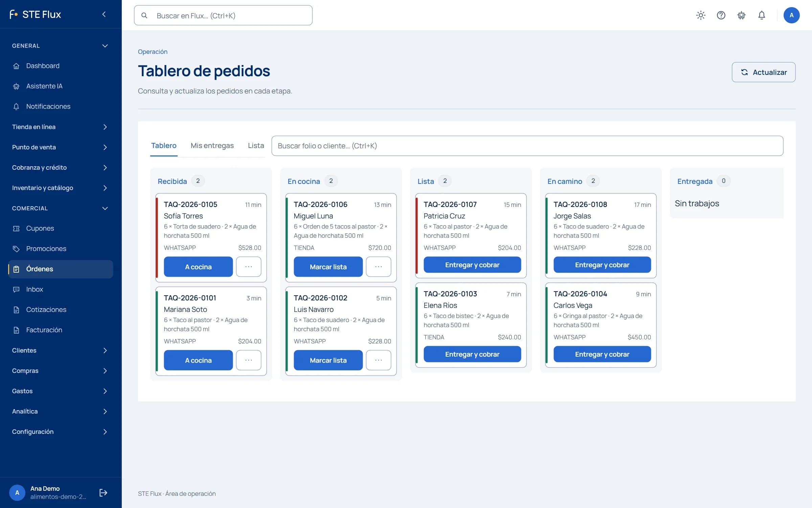
Task: Open order TAQ-2026-0108 title
Action: point(580,205)
